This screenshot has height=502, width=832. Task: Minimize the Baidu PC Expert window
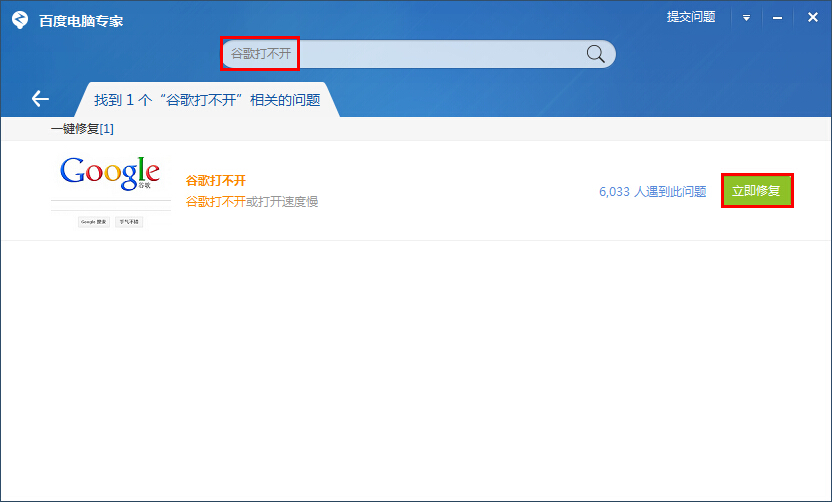click(x=777, y=18)
